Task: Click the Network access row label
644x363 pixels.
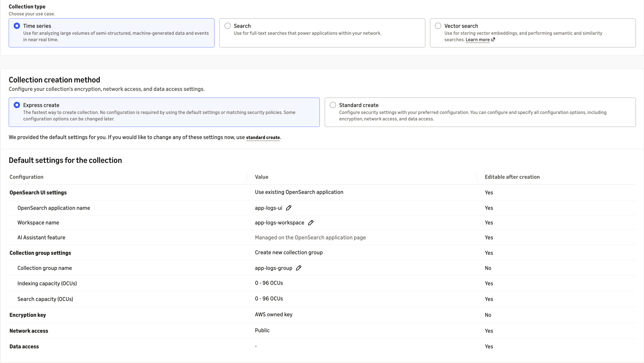Action: 29,331
